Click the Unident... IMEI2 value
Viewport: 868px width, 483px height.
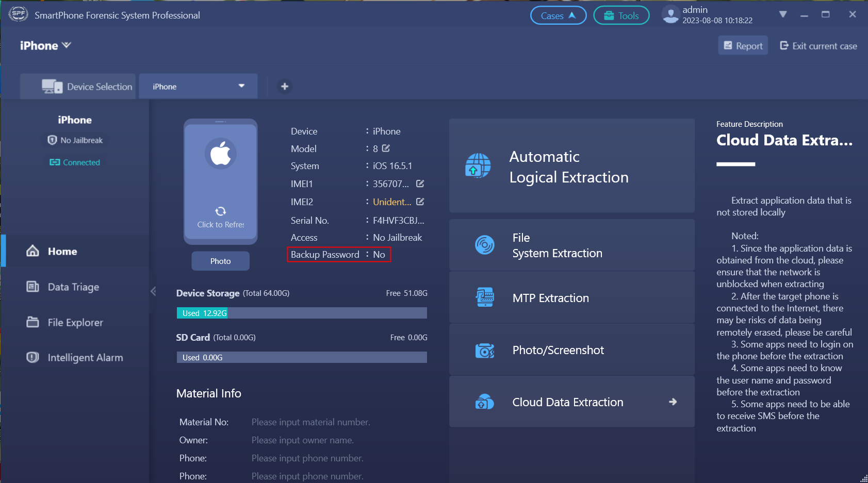click(x=392, y=202)
